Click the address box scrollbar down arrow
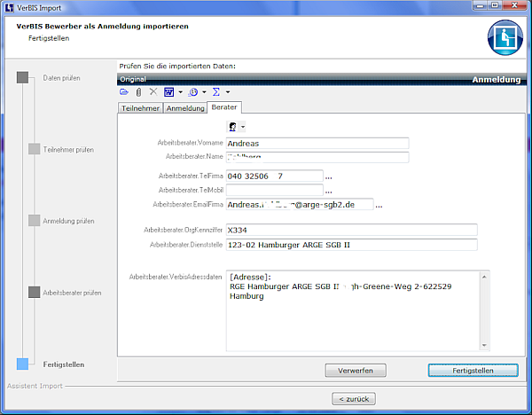 tap(484, 345)
